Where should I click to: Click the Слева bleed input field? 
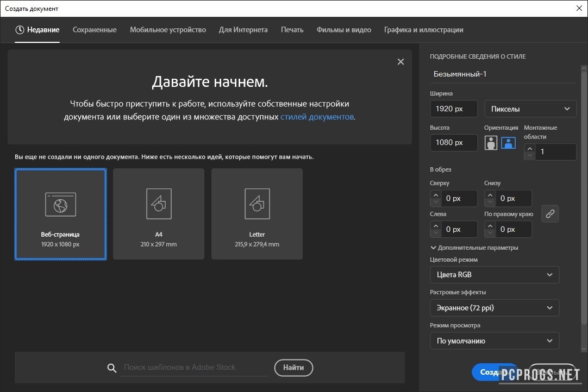point(459,229)
